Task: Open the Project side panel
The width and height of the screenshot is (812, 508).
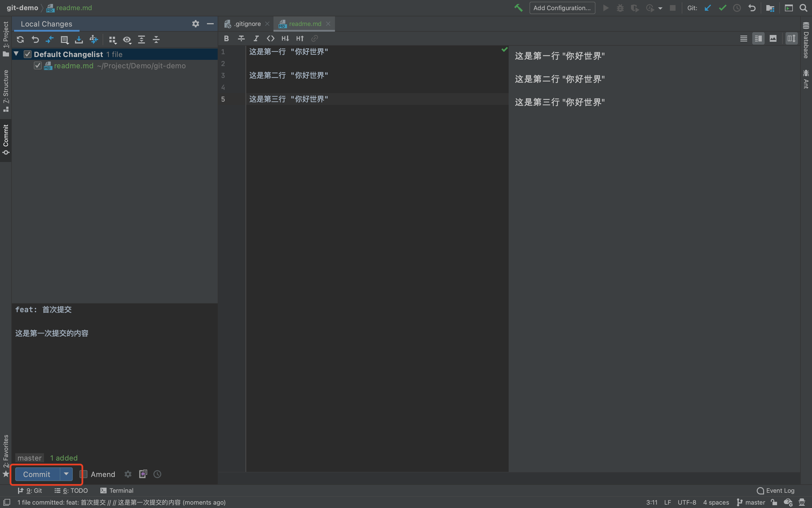Action: [x=6, y=39]
